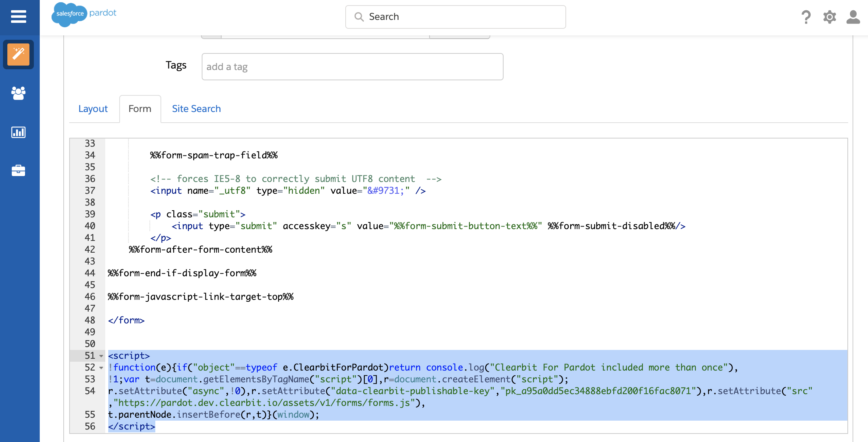
Task: Click the %%form-end-if-display-form%% line
Action: (x=182, y=273)
